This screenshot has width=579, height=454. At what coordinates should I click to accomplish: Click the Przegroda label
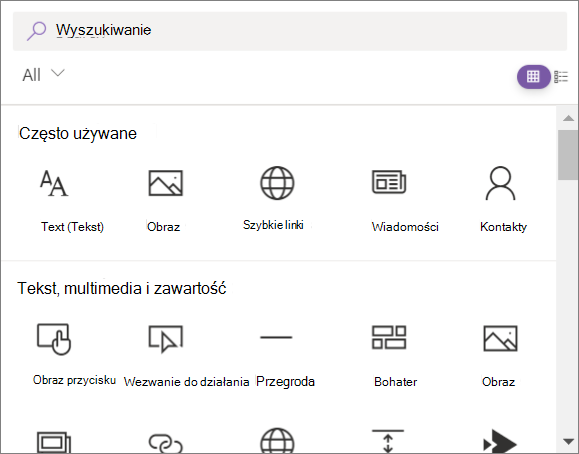(285, 381)
